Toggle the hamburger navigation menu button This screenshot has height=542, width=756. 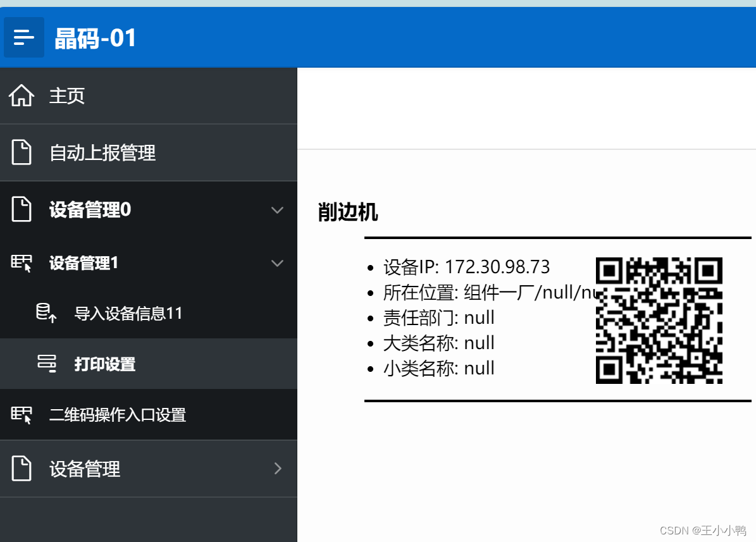(x=24, y=37)
